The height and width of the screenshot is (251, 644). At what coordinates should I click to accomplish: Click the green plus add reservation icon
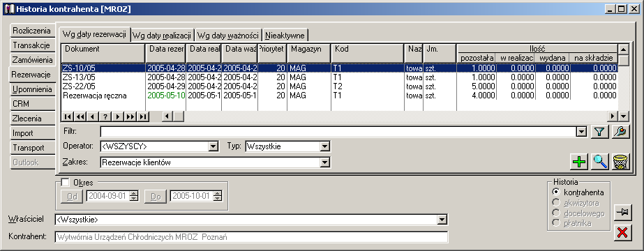point(580,162)
